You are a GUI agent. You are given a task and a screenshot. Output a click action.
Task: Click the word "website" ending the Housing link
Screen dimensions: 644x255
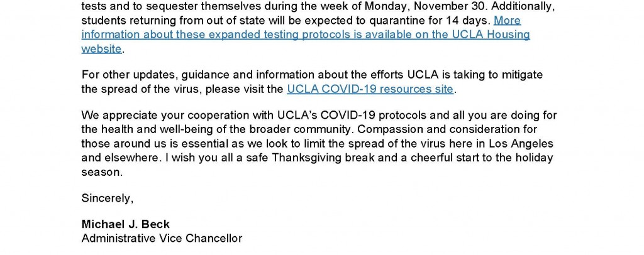(101, 48)
